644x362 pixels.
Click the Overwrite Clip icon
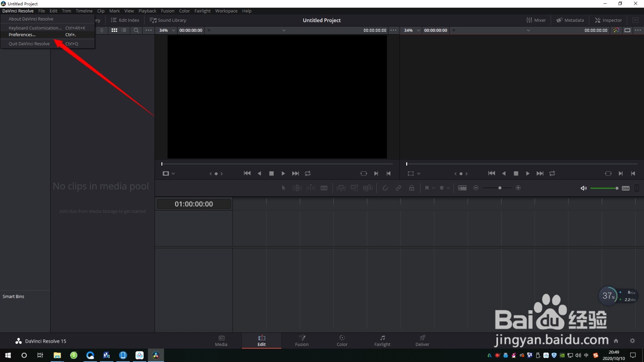point(354,188)
